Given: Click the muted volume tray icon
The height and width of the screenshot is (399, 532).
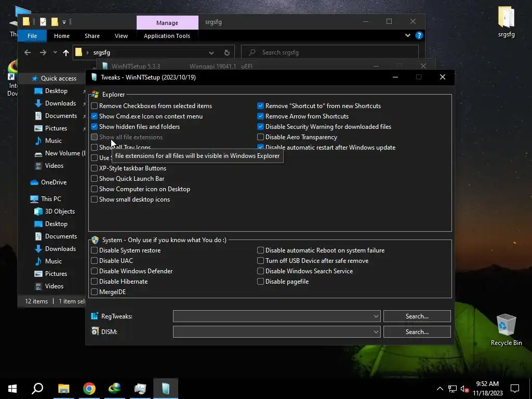Looking at the screenshot, I should coord(465,389).
